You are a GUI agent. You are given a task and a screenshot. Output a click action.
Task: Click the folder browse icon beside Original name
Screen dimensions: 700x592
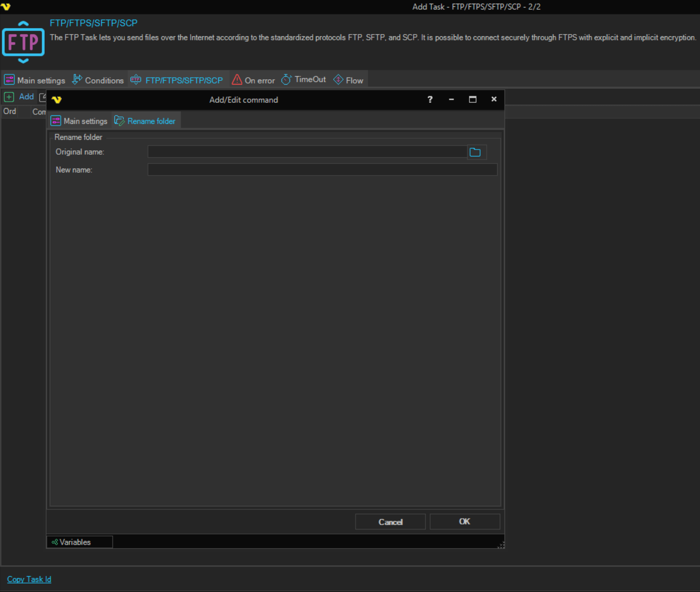coord(475,153)
